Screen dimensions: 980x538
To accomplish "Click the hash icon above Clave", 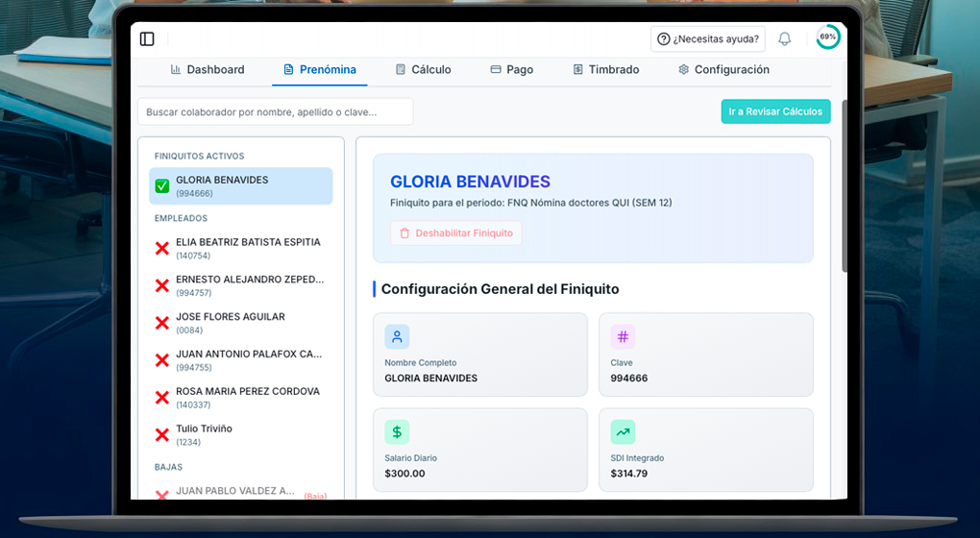I will [623, 337].
